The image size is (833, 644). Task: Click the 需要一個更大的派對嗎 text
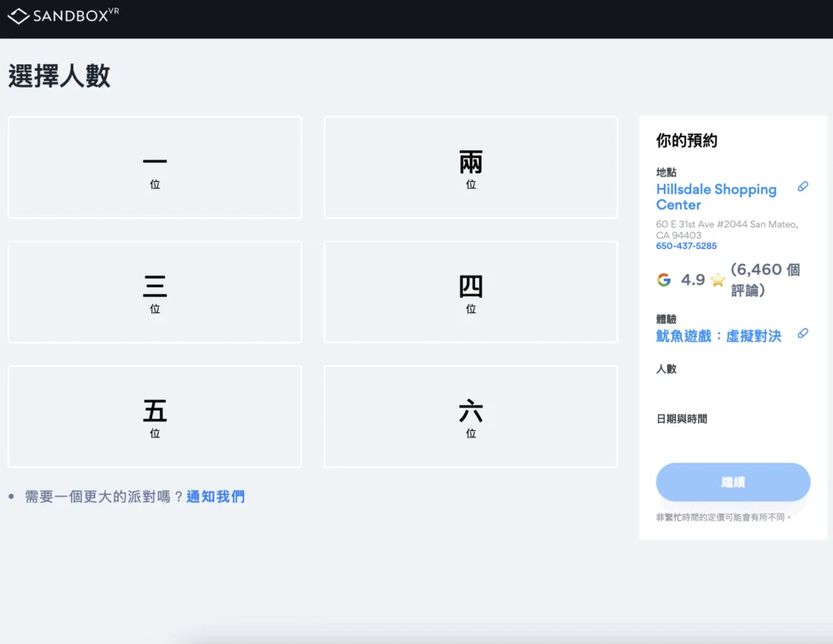[104, 496]
